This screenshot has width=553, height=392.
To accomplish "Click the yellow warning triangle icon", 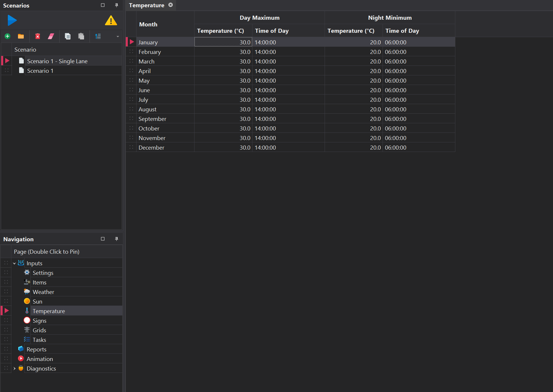I will point(111,21).
